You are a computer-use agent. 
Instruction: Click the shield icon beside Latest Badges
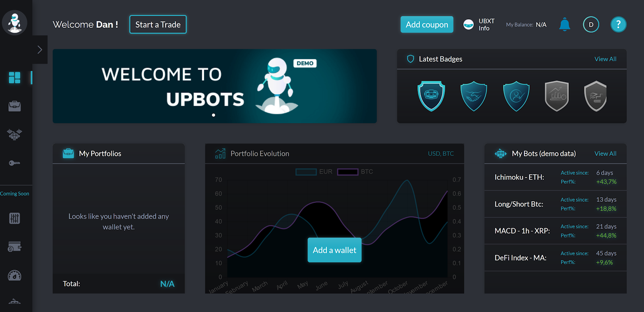[411, 59]
